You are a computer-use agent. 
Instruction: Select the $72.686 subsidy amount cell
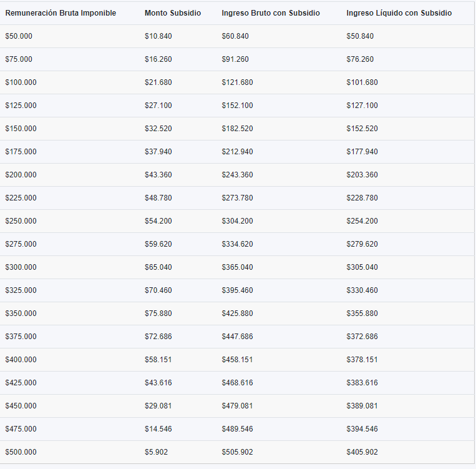click(158, 337)
